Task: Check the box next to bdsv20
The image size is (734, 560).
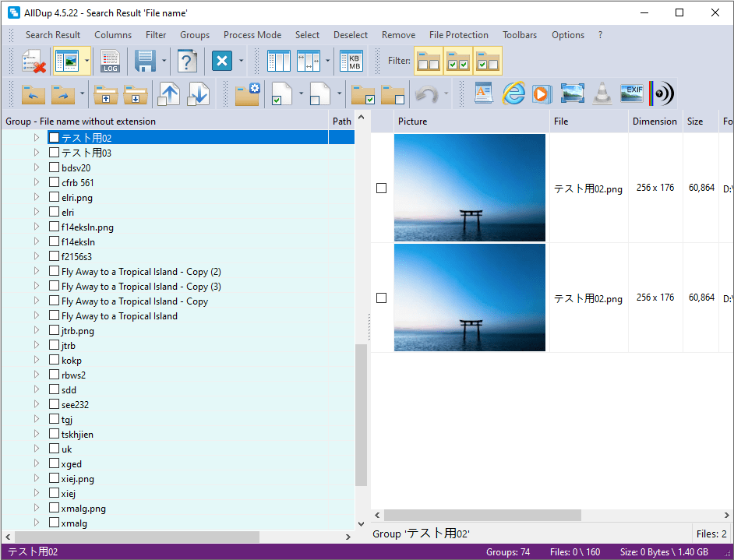Action: click(x=54, y=167)
